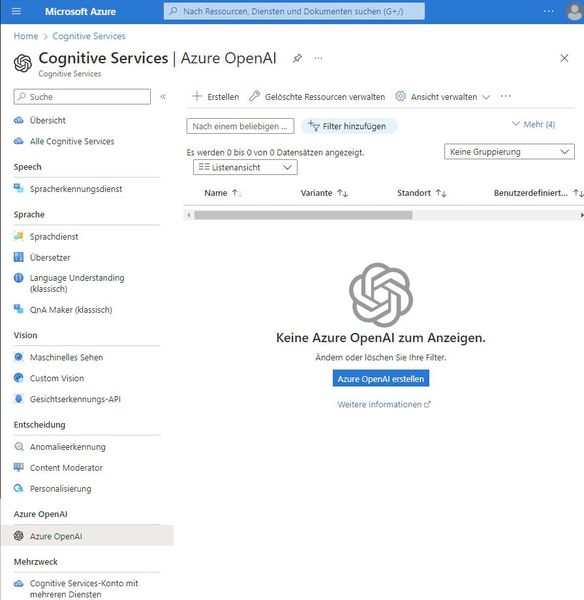Sort by the Name column
This screenshot has height=600, width=584.
click(x=222, y=193)
